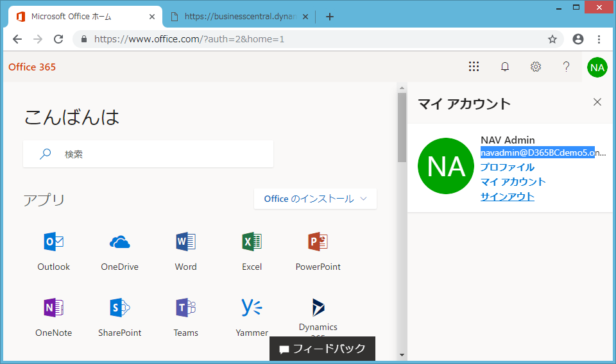The height and width of the screenshot is (364, 616).
Task: Open the OneDrive app
Action: point(119,251)
